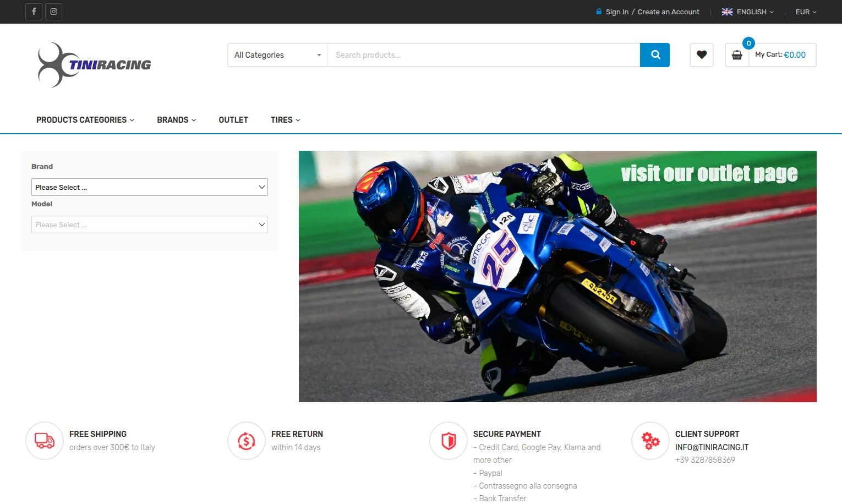
Task: Open the Brand selection dropdown
Action: tap(149, 187)
